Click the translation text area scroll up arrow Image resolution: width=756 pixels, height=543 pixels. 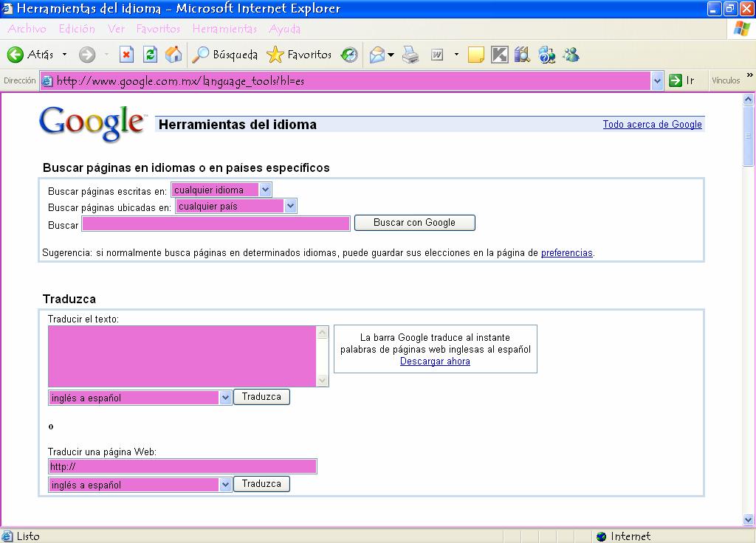323,332
